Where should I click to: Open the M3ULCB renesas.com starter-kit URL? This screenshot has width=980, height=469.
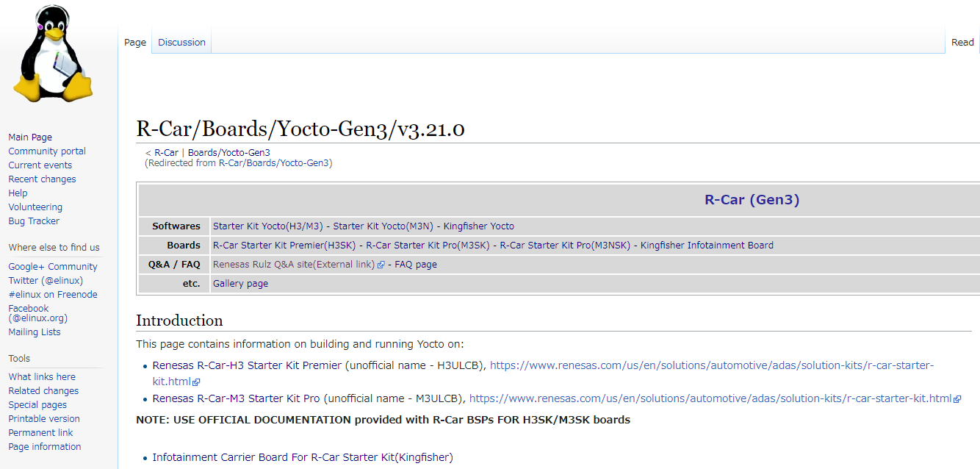(710, 398)
